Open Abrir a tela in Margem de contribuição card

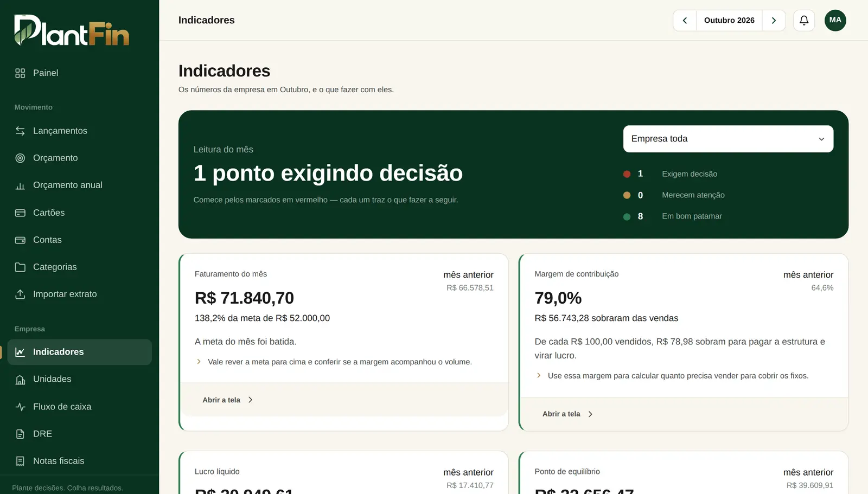click(567, 414)
